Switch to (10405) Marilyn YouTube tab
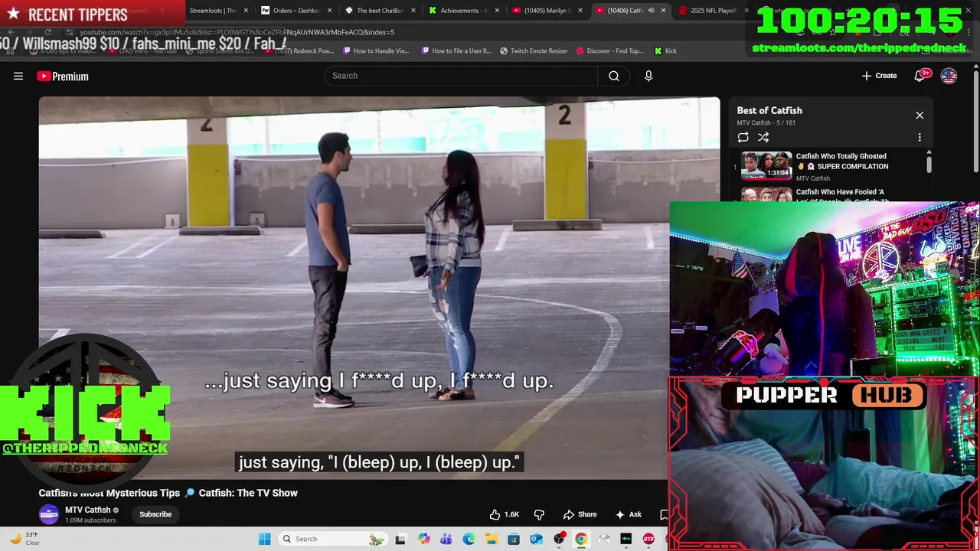 pyautogui.click(x=542, y=11)
